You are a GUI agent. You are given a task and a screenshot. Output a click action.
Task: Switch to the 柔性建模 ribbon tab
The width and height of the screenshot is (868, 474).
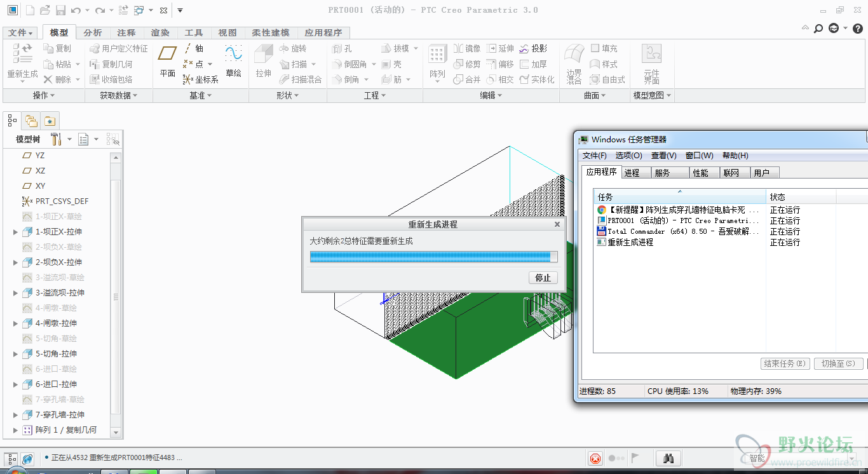click(x=270, y=32)
